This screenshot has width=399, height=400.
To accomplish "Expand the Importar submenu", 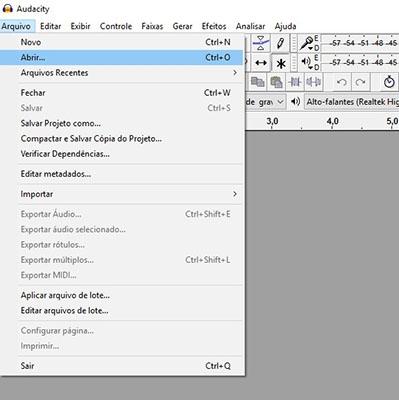I will click(123, 194).
